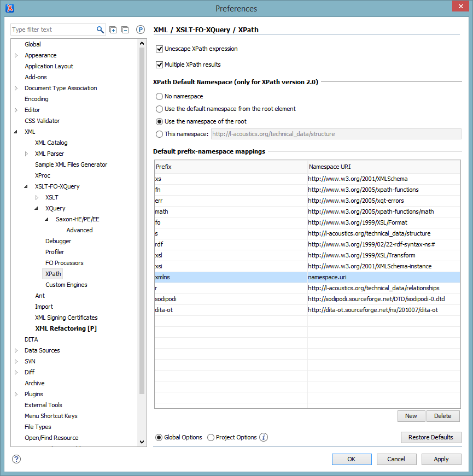473x476 pixels.
Task: Choose Project Options radio button
Action: coord(211,437)
